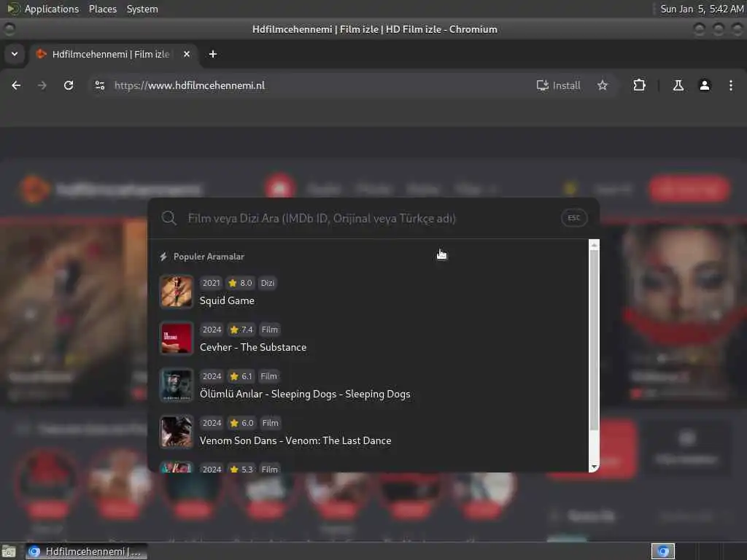
Task: Open Chrome Labs flask icon
Action: [678, 85]
